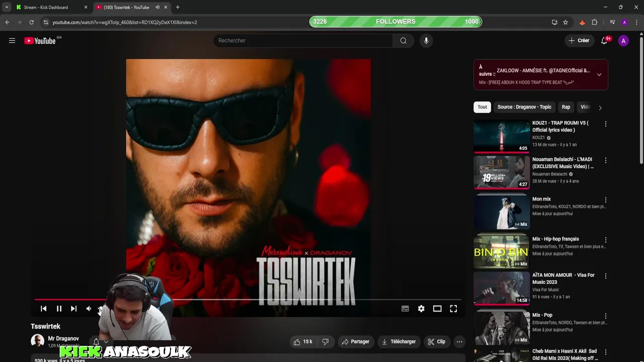
Task: Click the search magnifier button
Action: [403, 41]
